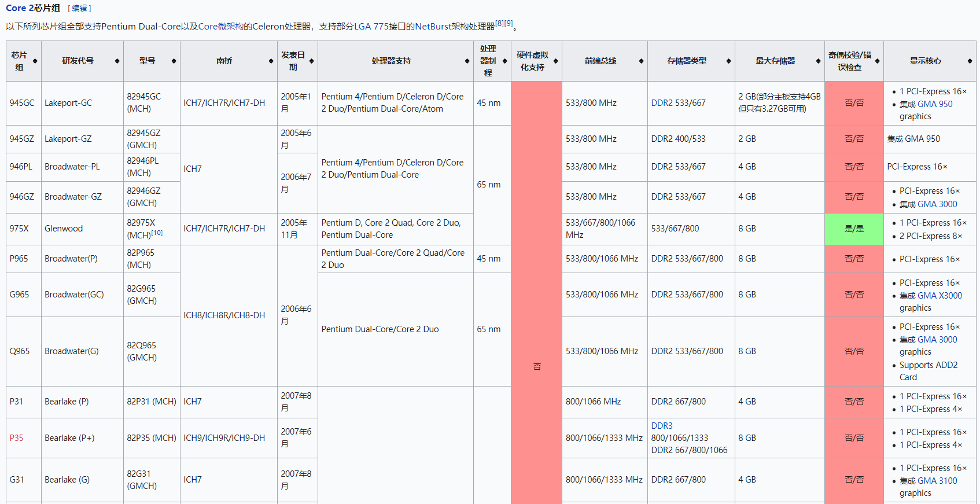Select the 975X chipset cell
Viewport: 980px width, 504px height.
[24, 229]
